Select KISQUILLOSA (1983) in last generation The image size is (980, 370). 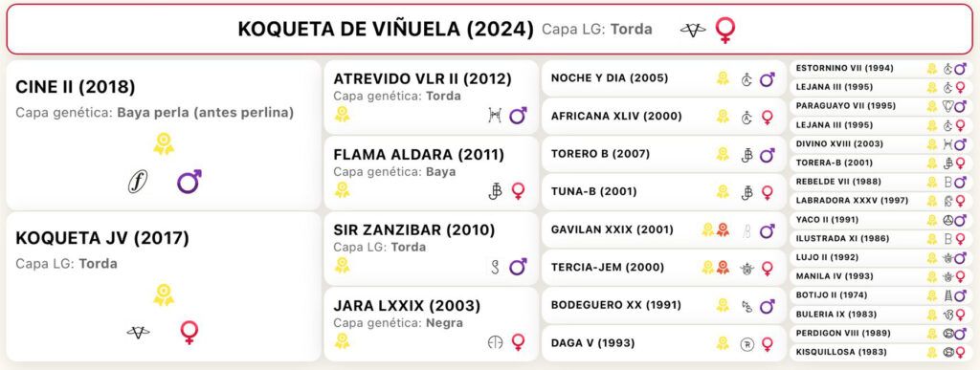(881, 352)
